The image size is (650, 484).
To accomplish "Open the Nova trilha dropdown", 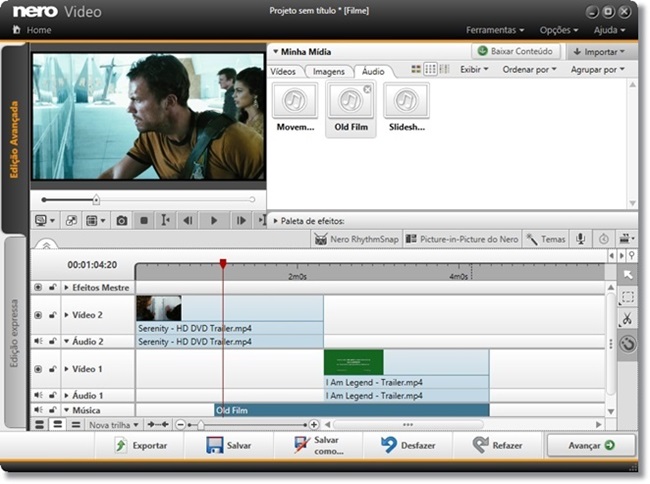I will [114, 425].
